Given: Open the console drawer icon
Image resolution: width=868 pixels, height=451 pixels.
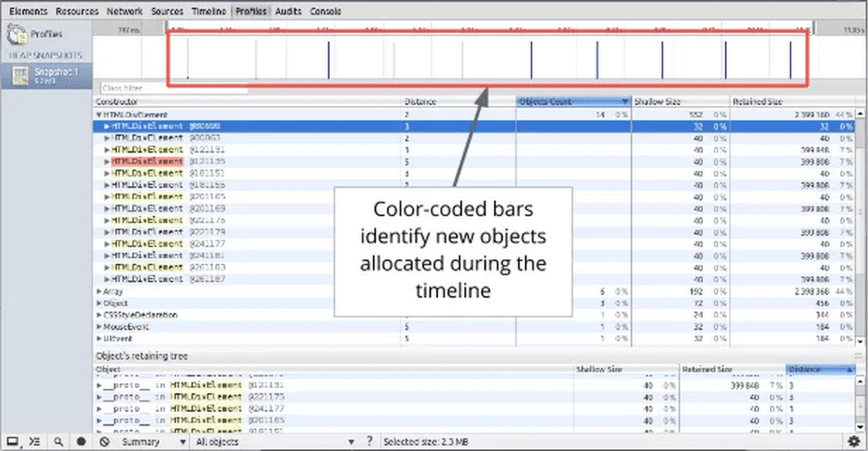Looking at the screenshot, I should (x=34, y=441).
